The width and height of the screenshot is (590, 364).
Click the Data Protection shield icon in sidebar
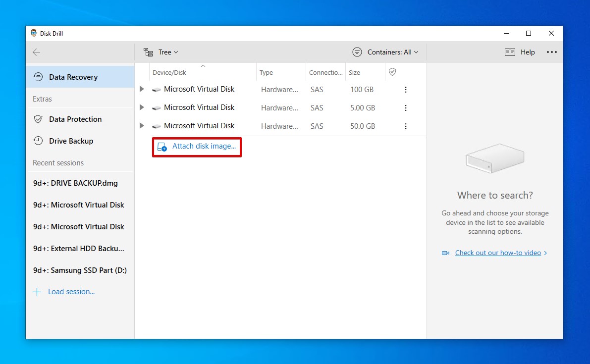38,119
